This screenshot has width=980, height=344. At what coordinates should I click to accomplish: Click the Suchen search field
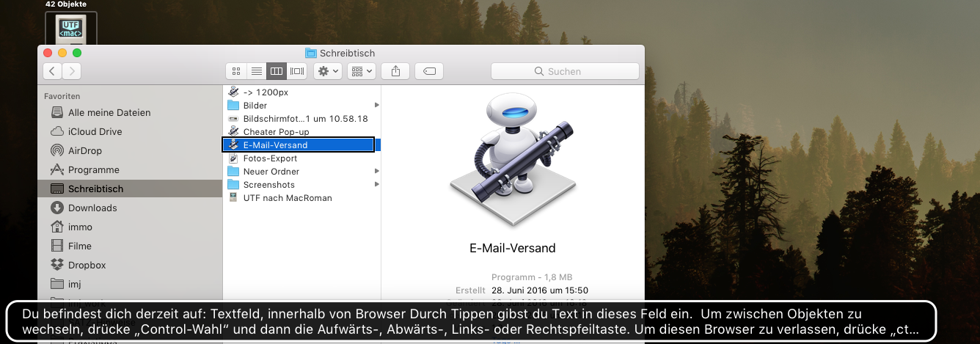coord(565,71)
